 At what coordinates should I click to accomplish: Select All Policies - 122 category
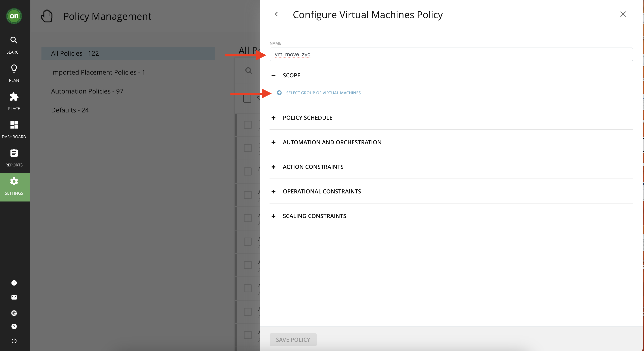point(128,53)
